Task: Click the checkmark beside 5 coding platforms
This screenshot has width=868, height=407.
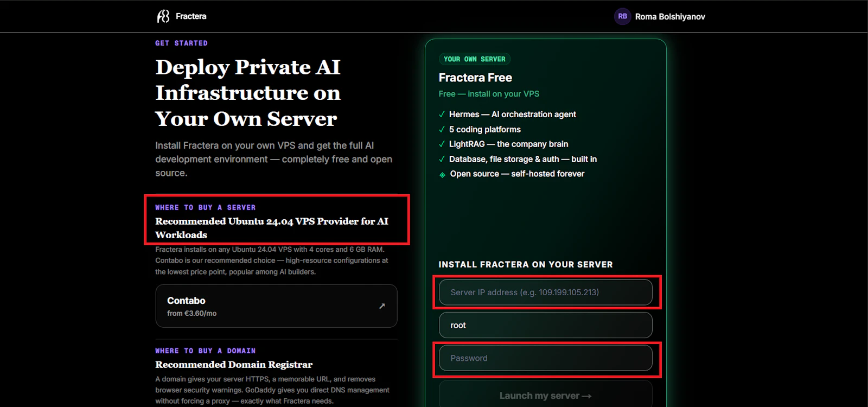Action: click(442, 130)
